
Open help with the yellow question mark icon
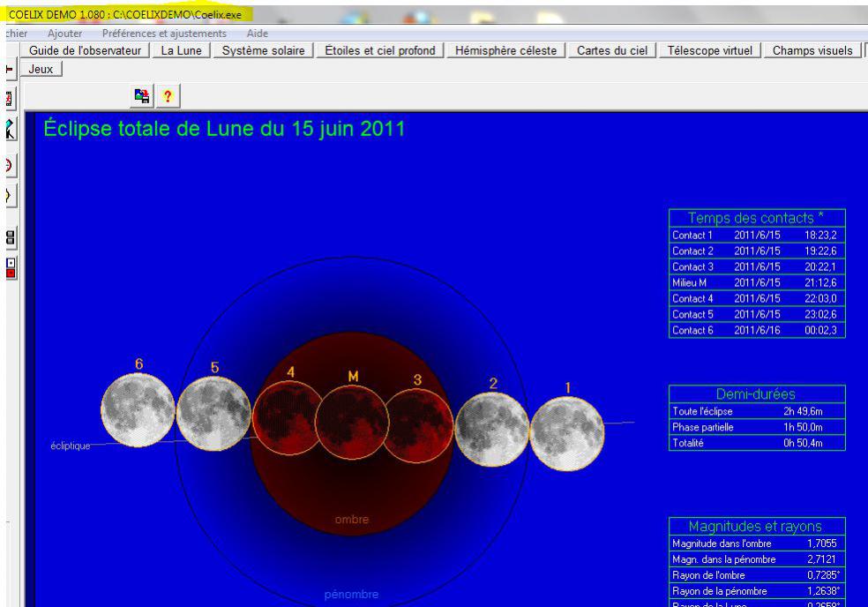point(168,96)
